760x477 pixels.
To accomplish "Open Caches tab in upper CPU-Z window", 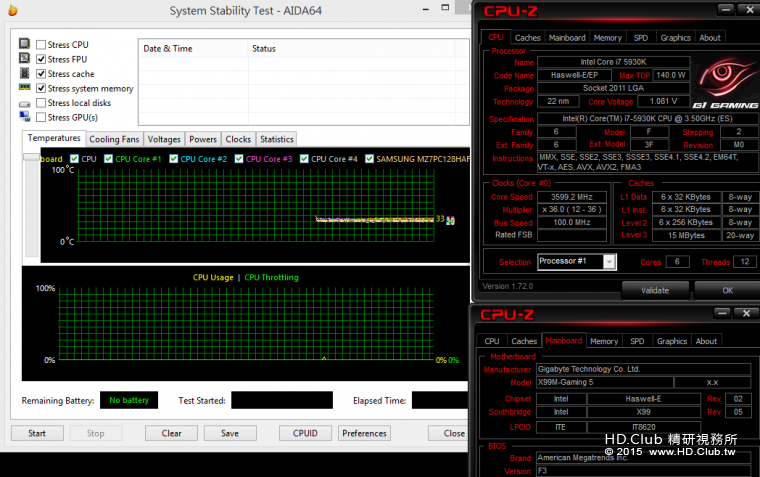I will click(x=527, y=37).
